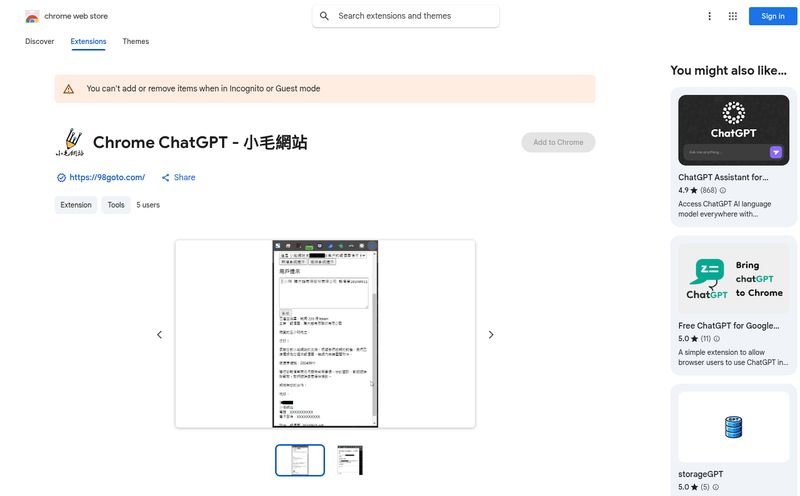This screenshot has height=496, width=800.
Task: Switch to the Extensions tab
Action: coord(88,41)
